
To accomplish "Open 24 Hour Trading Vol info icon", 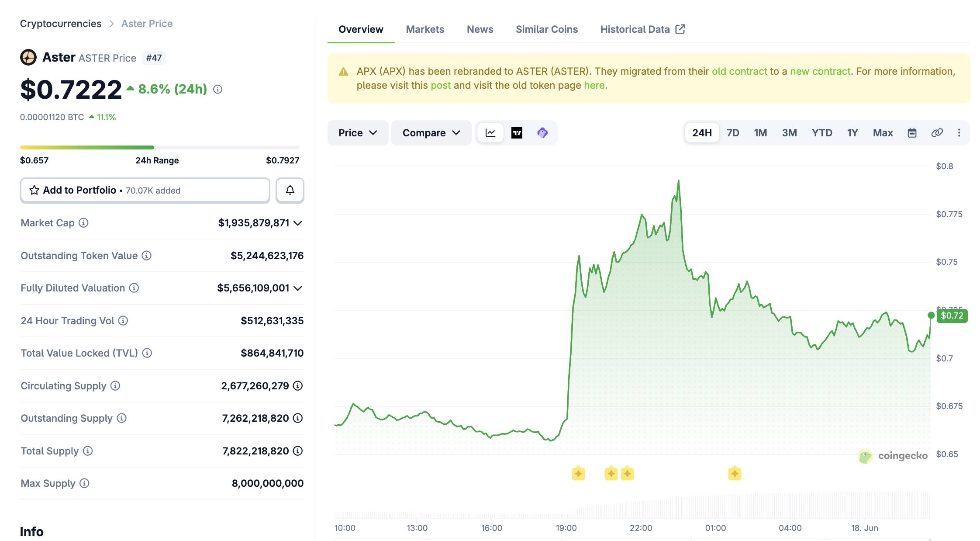I will tap(123, 321).
